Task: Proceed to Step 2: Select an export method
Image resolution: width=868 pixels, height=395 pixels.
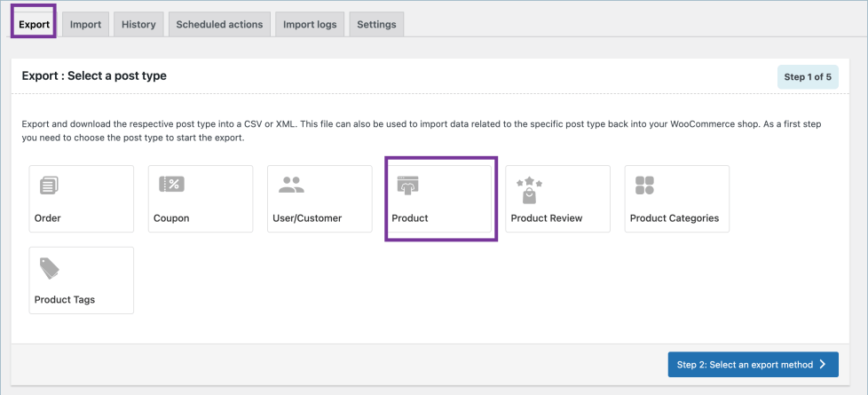Action: point(753,365)
